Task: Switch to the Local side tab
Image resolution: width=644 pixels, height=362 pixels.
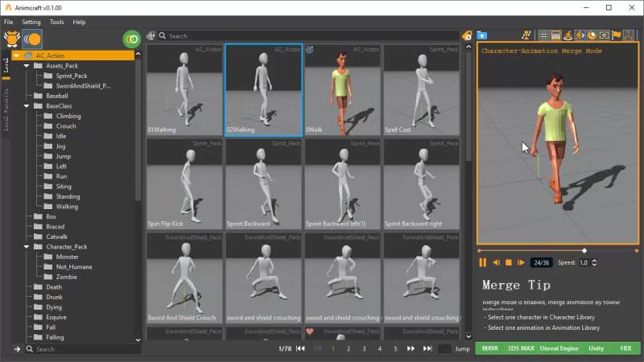Action: [x=6, y=65]
